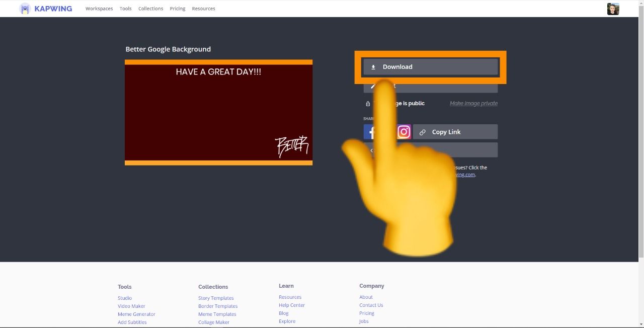
Task: Copy the image link
Action: point(446,132)
